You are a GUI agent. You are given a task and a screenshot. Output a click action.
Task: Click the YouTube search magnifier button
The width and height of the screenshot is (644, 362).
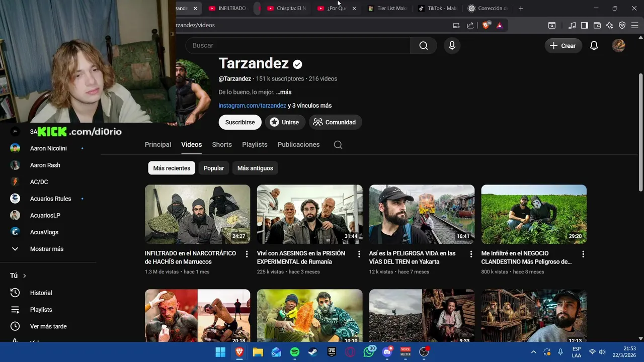point(424,46)
